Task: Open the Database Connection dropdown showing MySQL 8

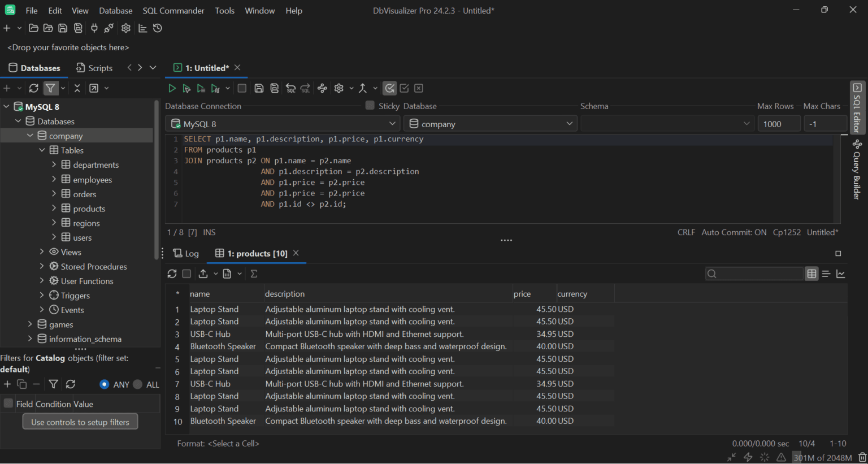Action: (x=392, y=123)
